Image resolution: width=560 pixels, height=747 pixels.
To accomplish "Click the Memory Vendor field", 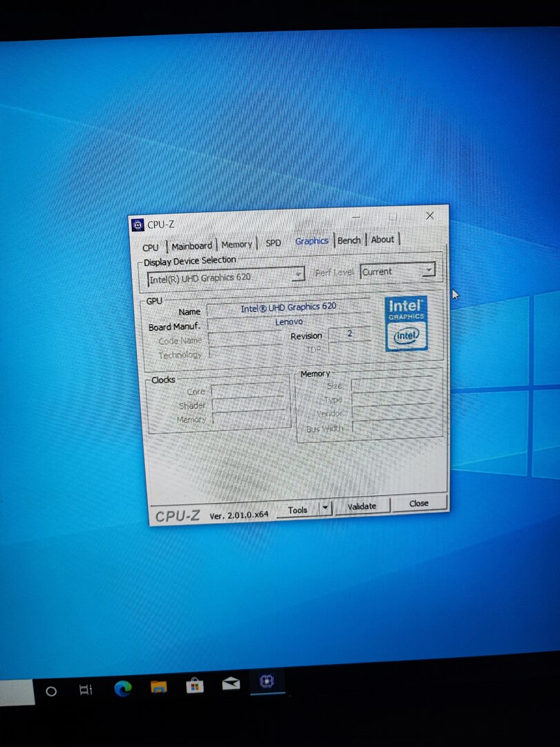I will [393, 412].
